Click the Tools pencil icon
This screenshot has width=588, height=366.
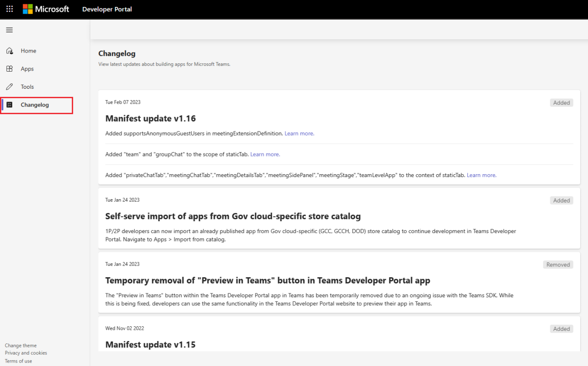9,87
